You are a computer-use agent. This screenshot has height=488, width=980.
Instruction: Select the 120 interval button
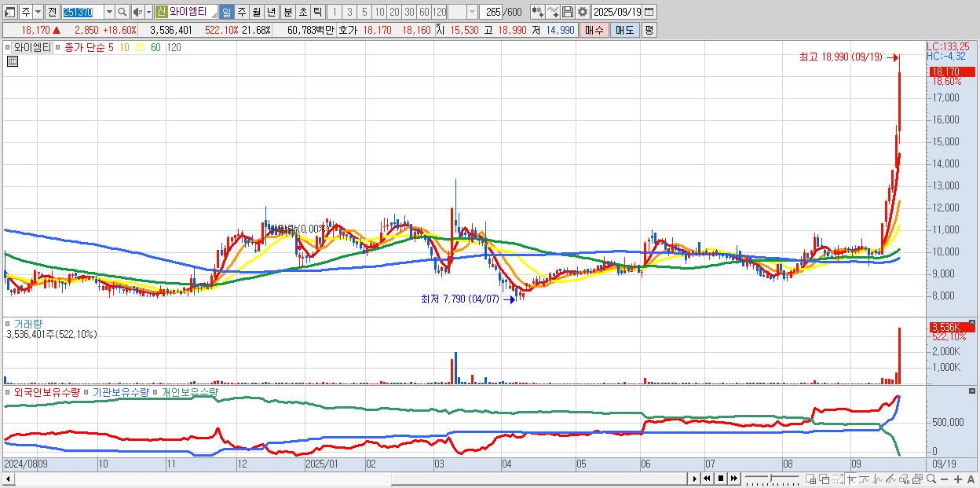(x=439, y=12)
